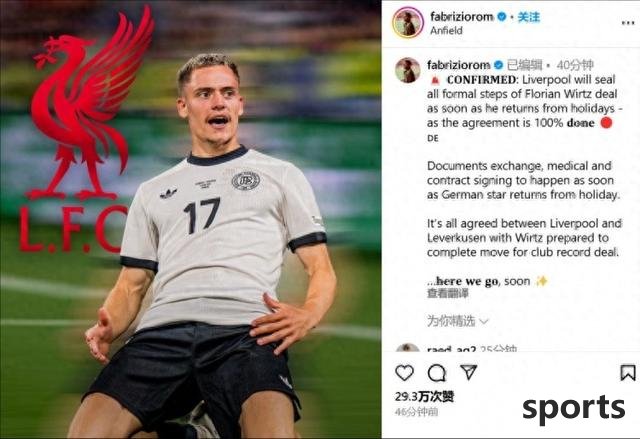640x439 pixels.
Task: Open the three-dot more options menu
Action: 628,23
